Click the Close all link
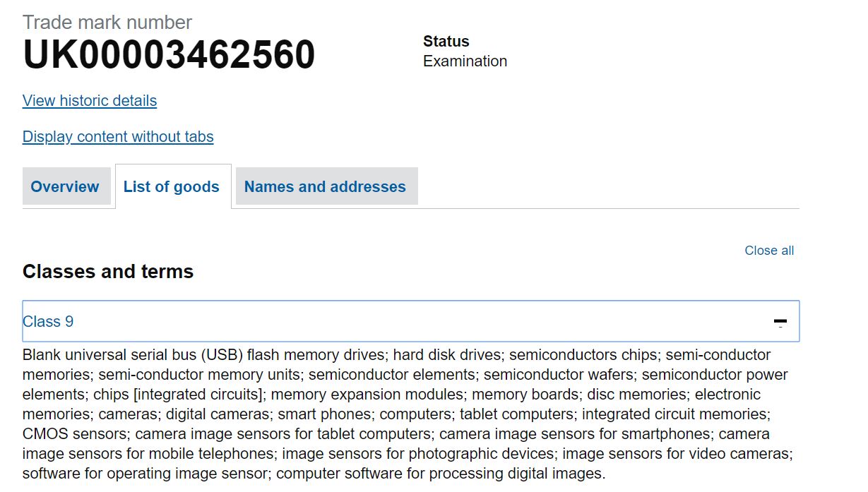This screenshot has height=492, width=868. [x=769, y=251]
